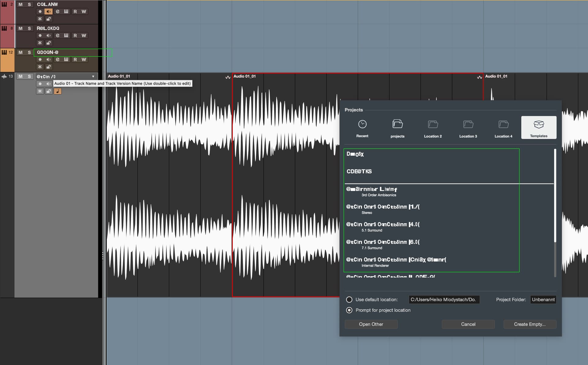Click the lock icon on track 12

point(49,67)
